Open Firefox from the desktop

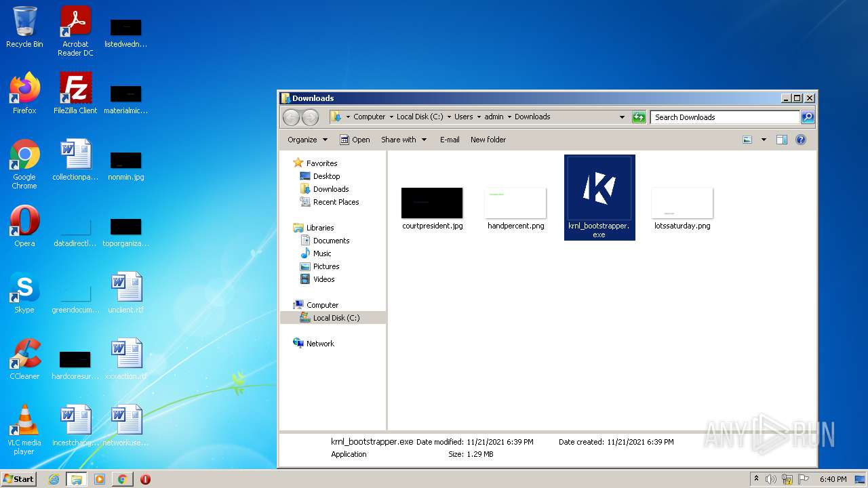click(x=24, y=94)
